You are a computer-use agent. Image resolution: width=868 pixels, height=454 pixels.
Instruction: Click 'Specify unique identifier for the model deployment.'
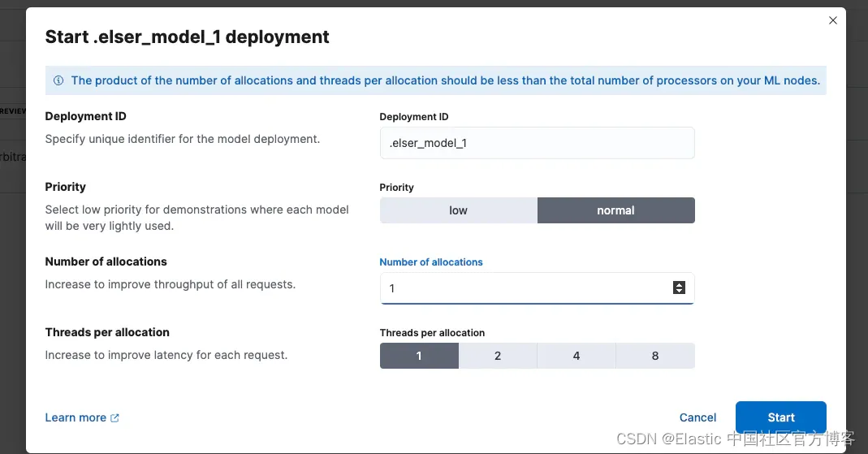click(x=183, y=139)
